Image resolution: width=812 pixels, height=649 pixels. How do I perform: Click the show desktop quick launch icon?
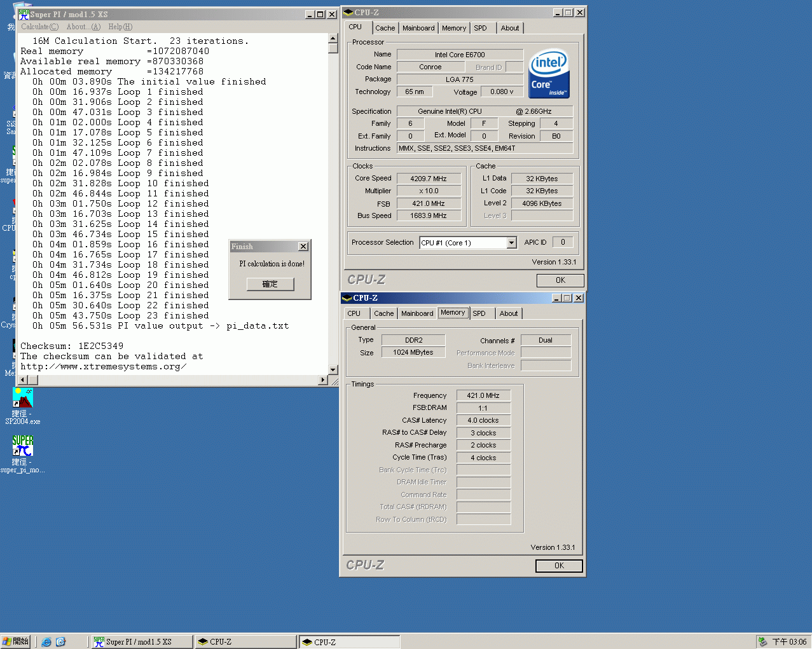(61, 642)
